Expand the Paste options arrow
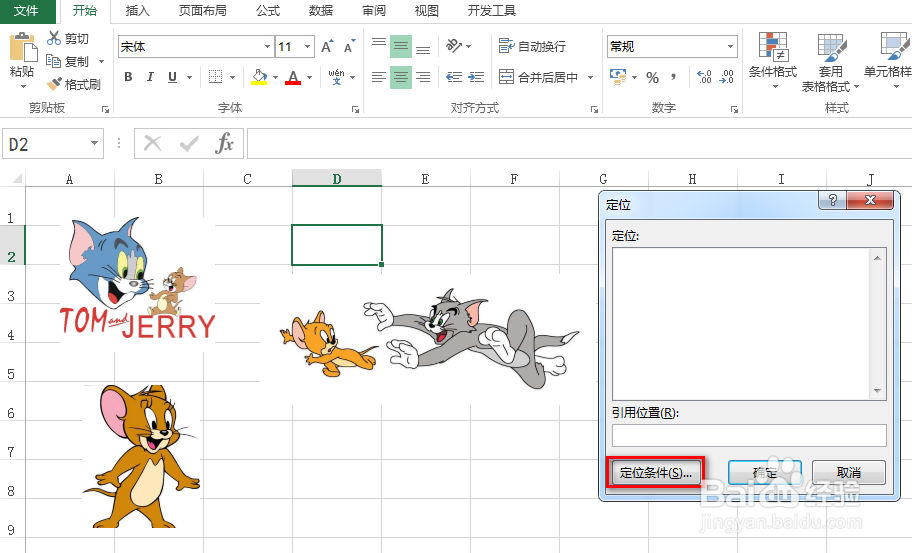 pos(23,87)
